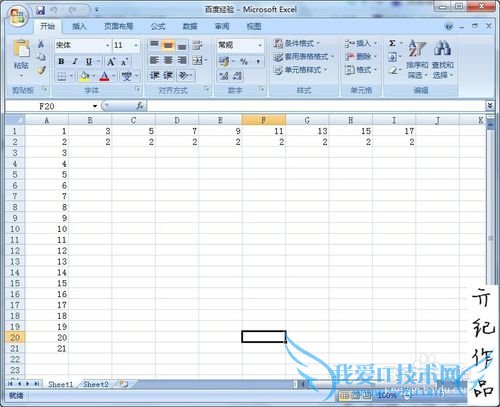Apply accounting currency format icon

[x=224, y=61]
